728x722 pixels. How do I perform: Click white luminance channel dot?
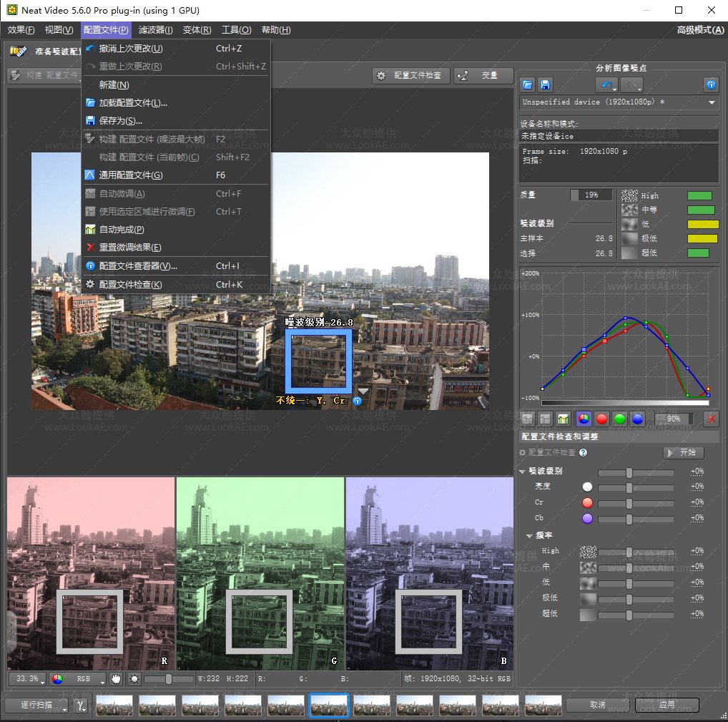pyautogui.click(x=587, y=487)
